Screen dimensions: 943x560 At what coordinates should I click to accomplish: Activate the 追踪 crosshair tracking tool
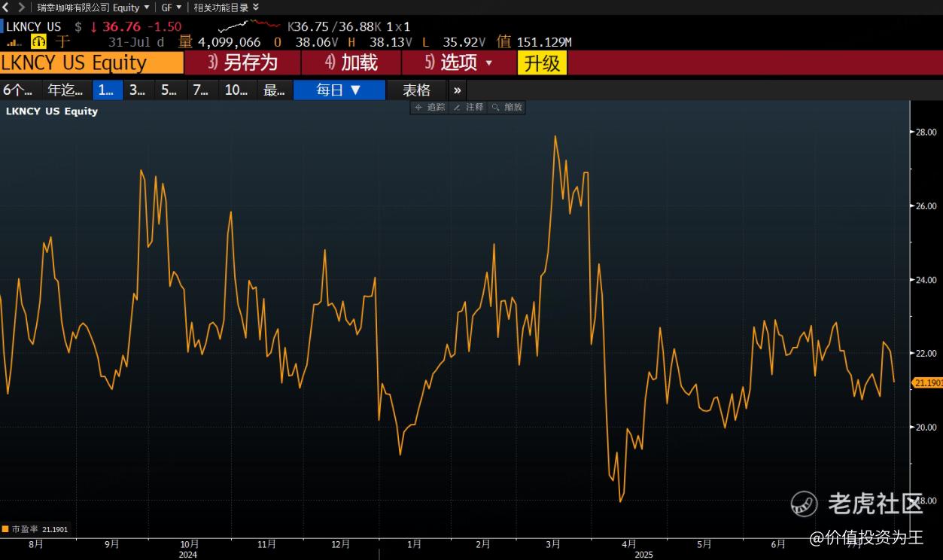coord(430,108)
